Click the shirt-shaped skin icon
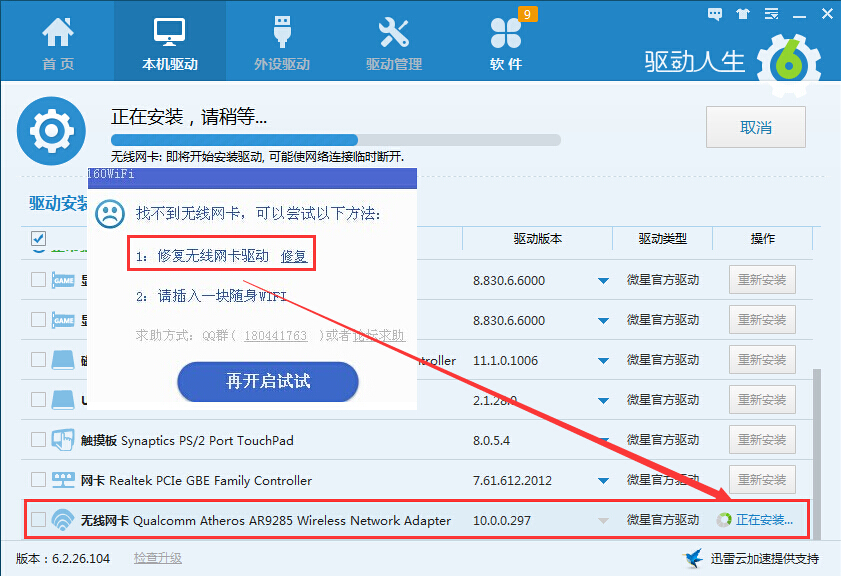The height and width of the screenshot is (576, 841). pos(741,14)
